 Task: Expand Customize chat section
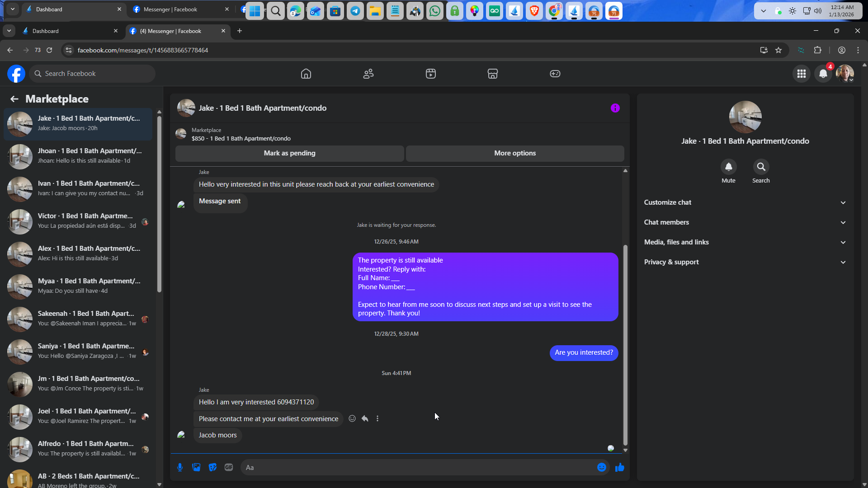tap(745, 202)
